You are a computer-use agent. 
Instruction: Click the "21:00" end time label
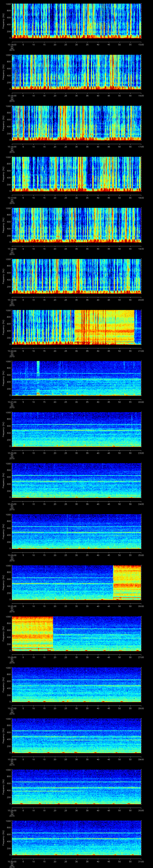point(141,351)
